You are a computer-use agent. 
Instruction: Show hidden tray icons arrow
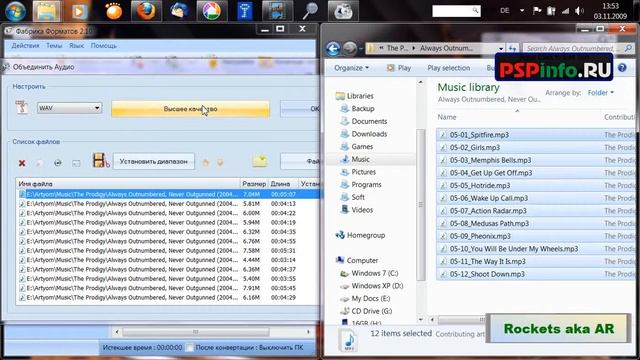522,11
